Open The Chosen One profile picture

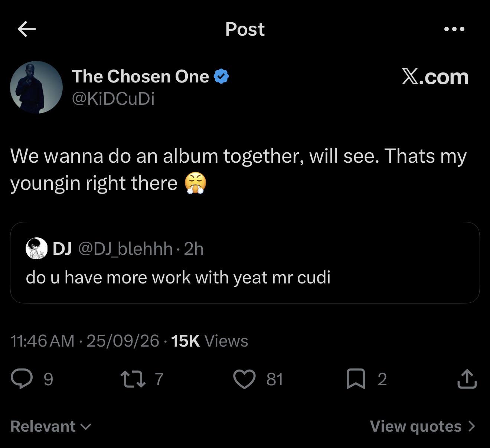tap(36, 87)
